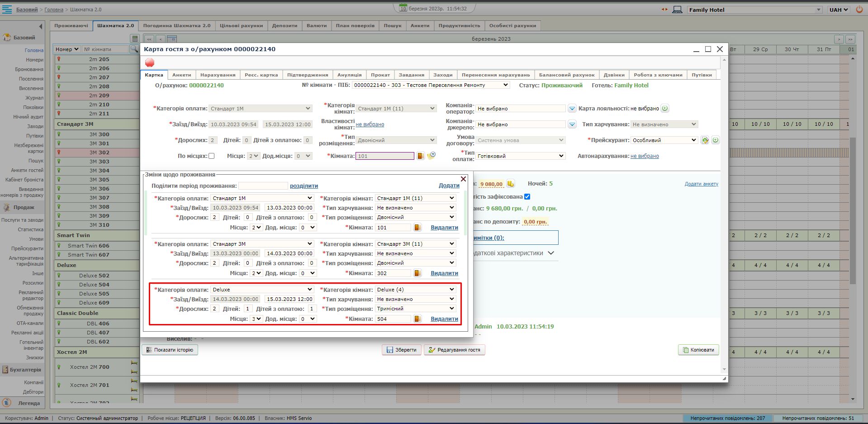Image resolution: width=868 pixels, height=424 pixels.
Task: Open the Балансовий рахунок tab
Action: point(566,75)
